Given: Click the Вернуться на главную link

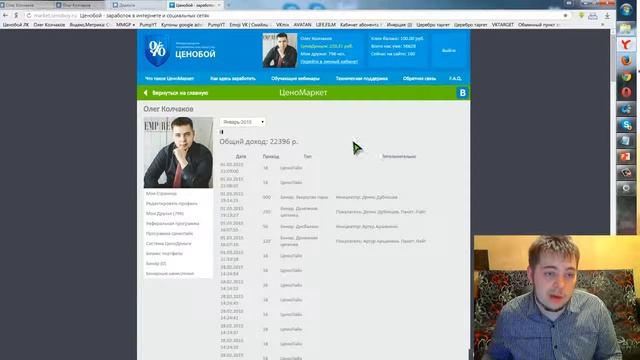Looking at the screenshot, I should (180, 93).
